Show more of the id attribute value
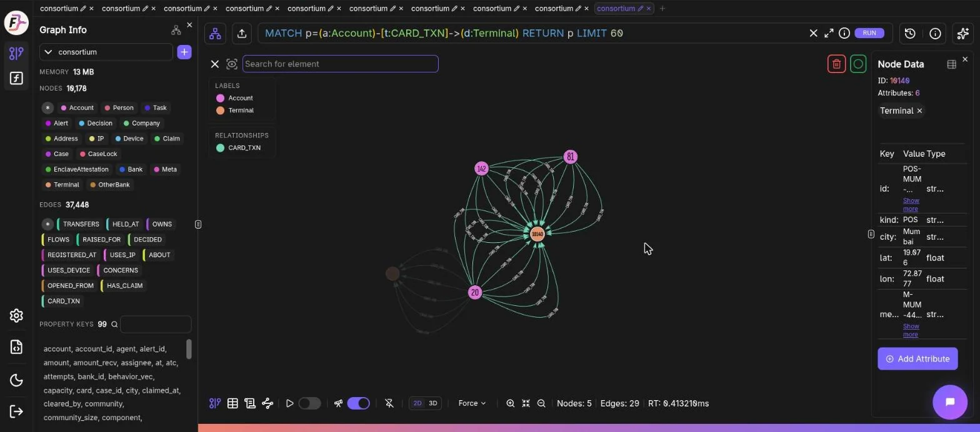Screen dimensions: 980x432 pyautogui.click(x=911, y=205)
